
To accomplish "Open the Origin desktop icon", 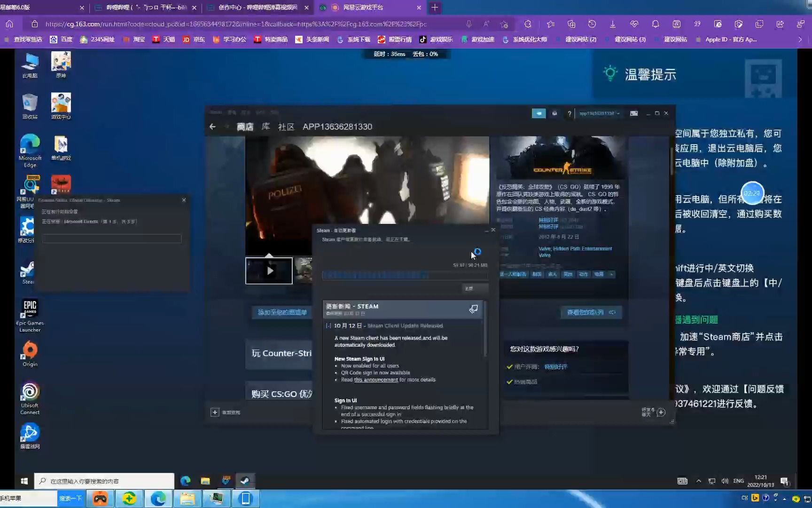I will (x=30, y=354).
